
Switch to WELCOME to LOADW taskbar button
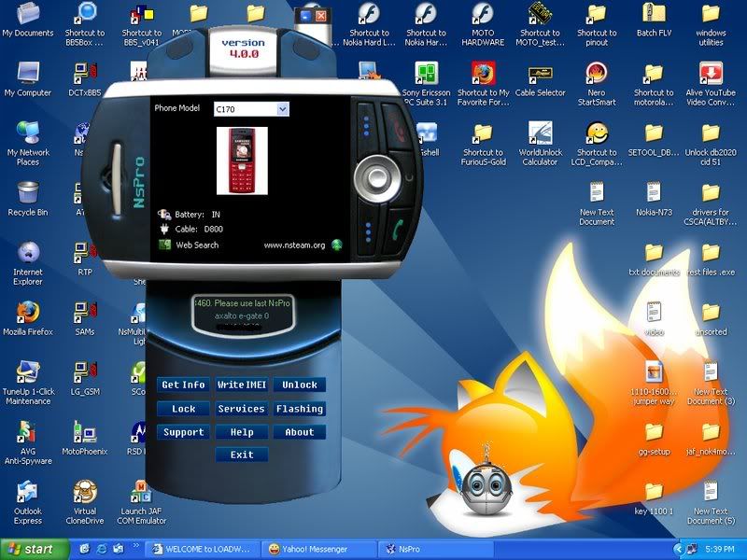point(204,550)
